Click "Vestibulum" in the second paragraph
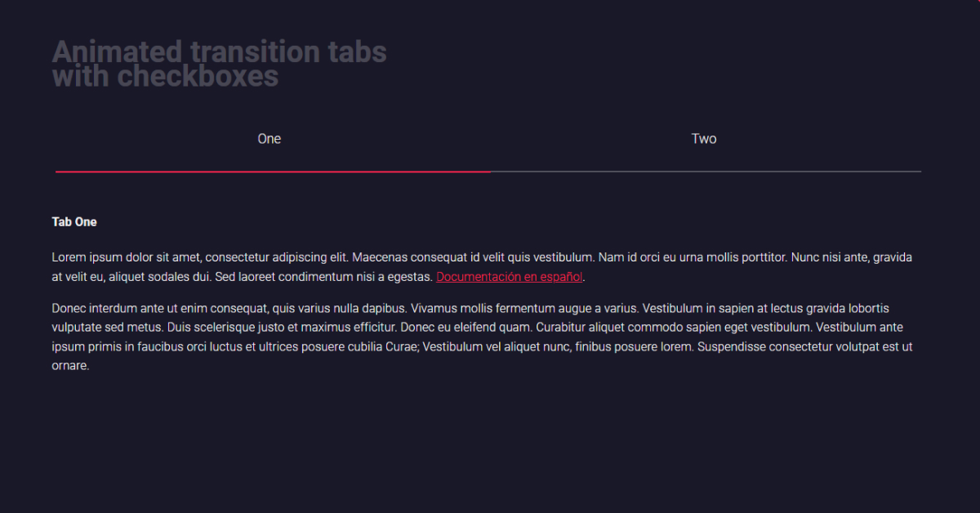 672,308
